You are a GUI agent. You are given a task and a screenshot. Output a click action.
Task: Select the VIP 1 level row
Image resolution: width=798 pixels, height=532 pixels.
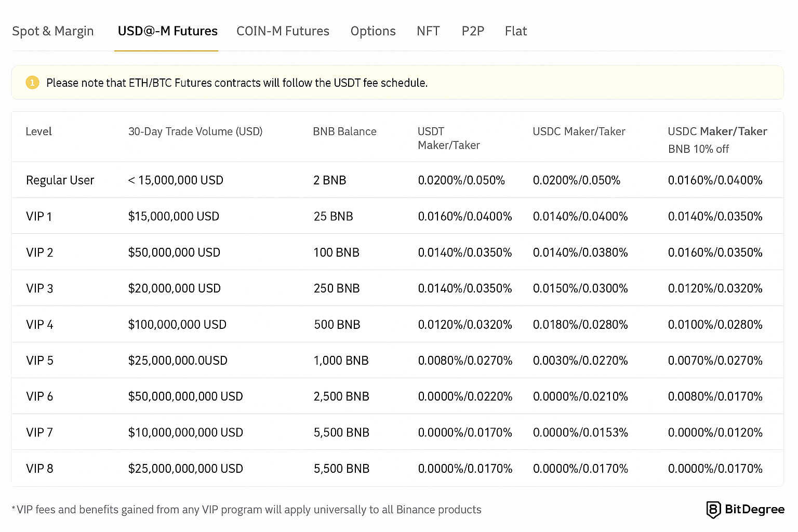click(39, 217)
